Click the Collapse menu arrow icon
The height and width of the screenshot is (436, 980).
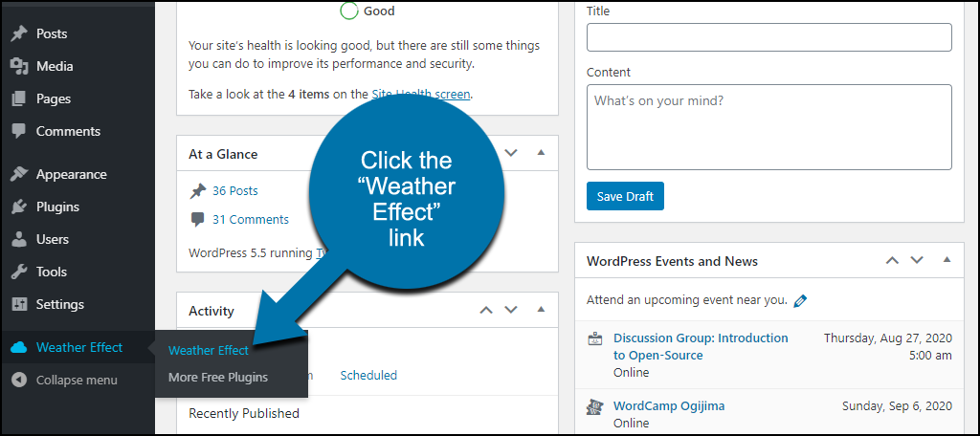[19, 380]
